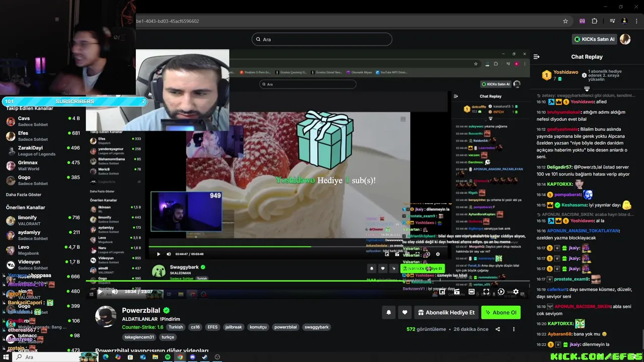Click Yoshidawo top gifter name
Screen dimensions: 644x362
point(566,72)
